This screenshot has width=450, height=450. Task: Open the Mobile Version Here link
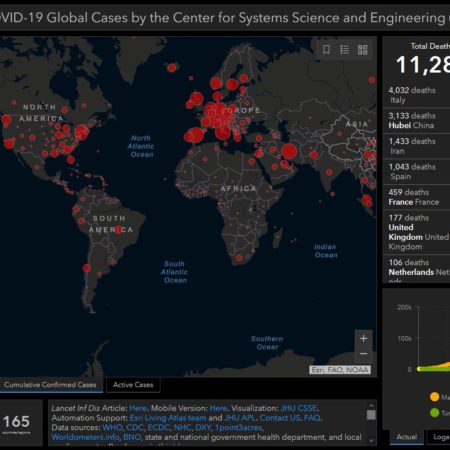click(x=218, y=408)
